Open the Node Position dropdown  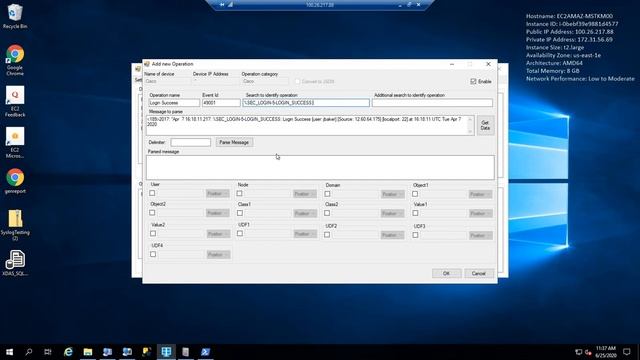(x=305, y=194)
